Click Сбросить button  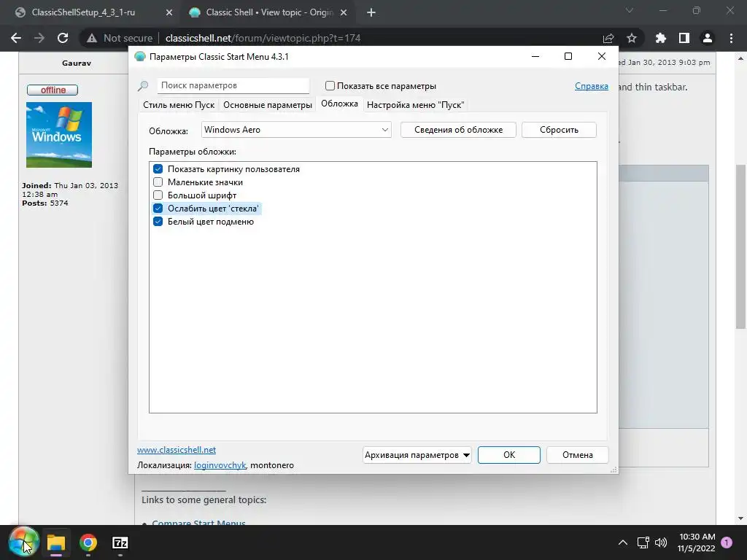[559, 130]
